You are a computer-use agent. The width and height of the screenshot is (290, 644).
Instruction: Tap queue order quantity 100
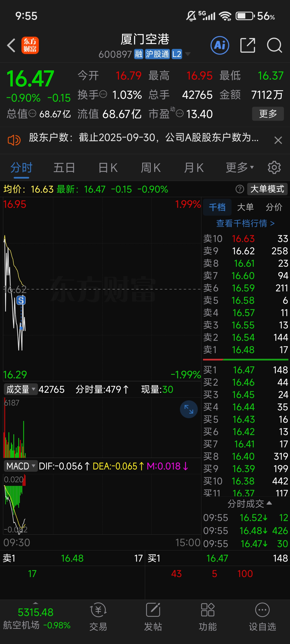click(245, 573)
